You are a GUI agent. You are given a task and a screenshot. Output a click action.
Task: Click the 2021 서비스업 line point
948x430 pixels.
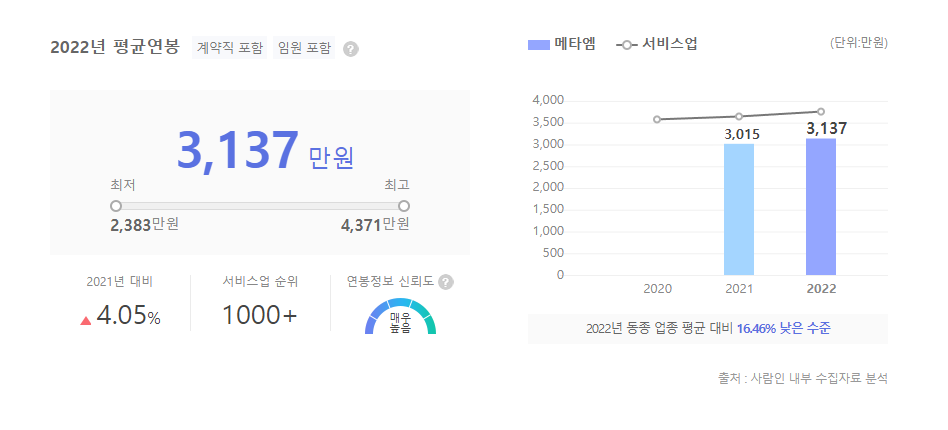point(739,116)
